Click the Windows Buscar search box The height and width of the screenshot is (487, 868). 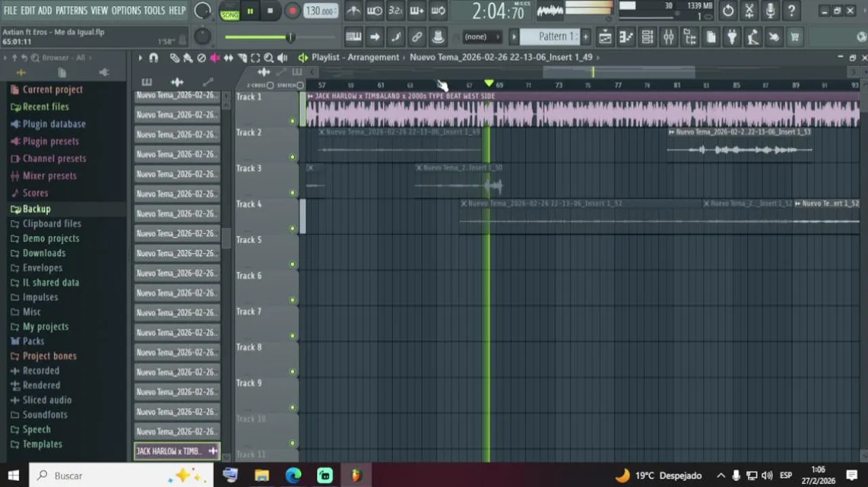[120, 476]
